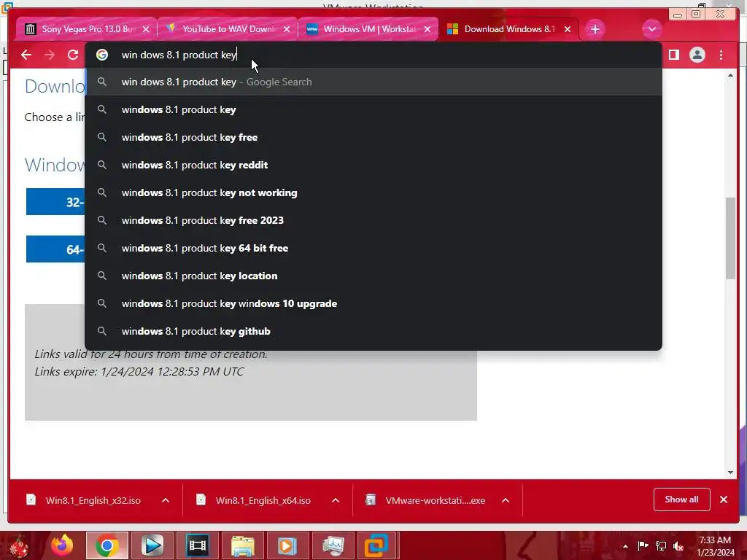Pick 'windows 8.1 product key github' suggestion

[x=373, y=331]
